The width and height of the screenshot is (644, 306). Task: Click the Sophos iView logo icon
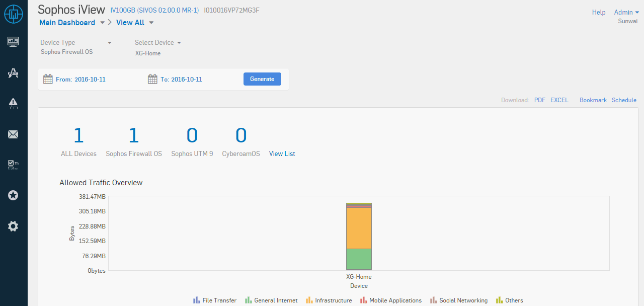[x=14, y=14]
